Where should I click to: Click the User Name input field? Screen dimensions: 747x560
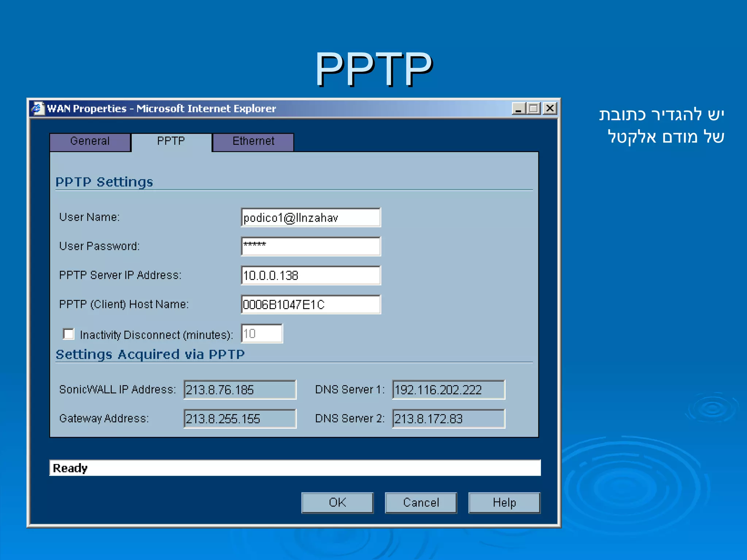pos(311,218)
